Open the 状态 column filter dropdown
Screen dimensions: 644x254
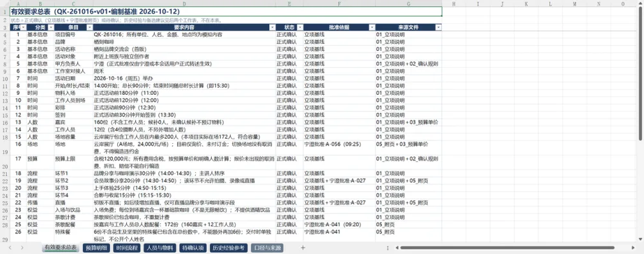tap(300, 27)
